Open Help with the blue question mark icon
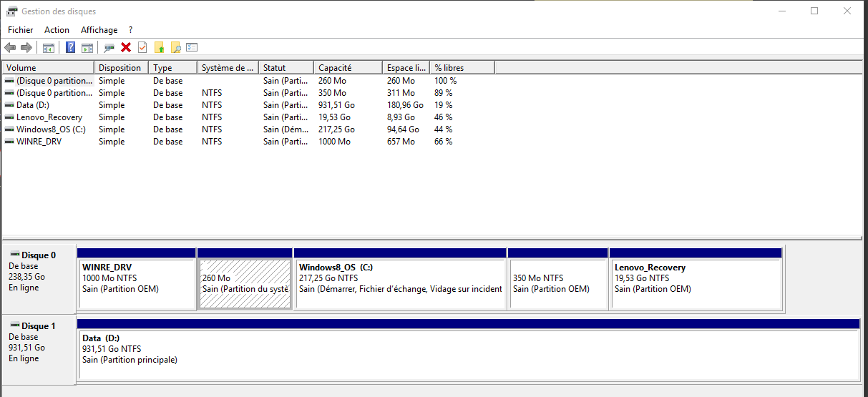Screen dimensions: 868x397 pos(71,48)
